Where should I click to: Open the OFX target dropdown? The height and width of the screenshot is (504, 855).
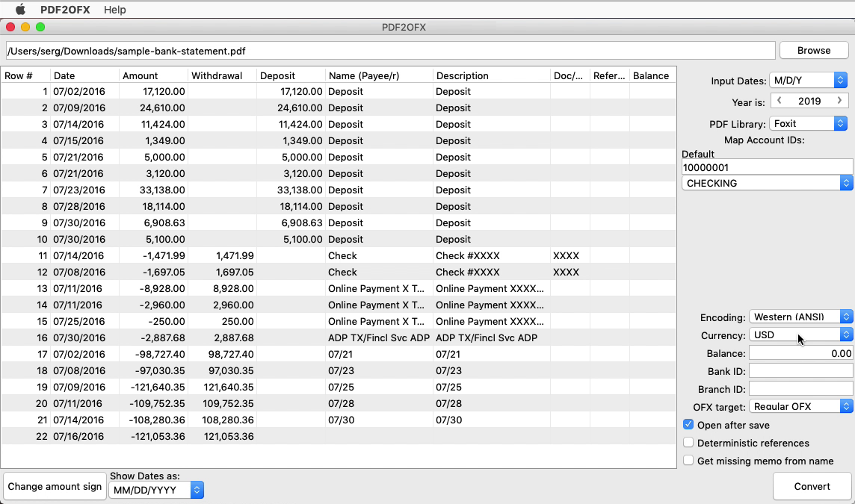pyautogui.click(x=801, y=406)
